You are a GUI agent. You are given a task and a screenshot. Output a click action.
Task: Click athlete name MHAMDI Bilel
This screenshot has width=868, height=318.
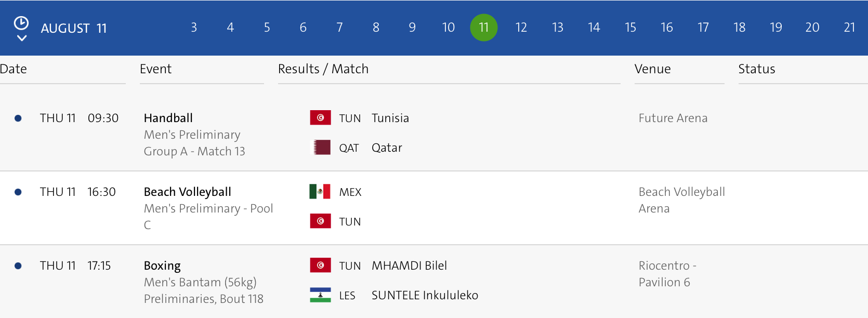click(409, 266)
